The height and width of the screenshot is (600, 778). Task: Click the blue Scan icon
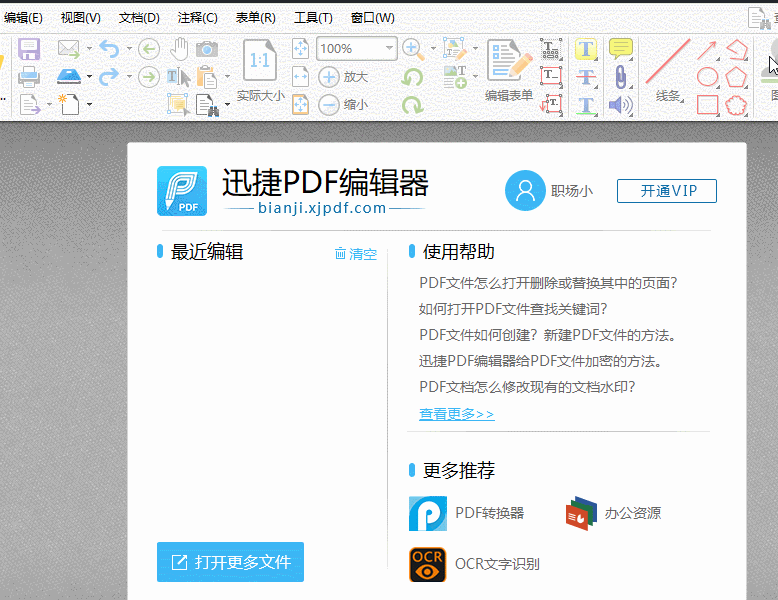click(69, 76)
